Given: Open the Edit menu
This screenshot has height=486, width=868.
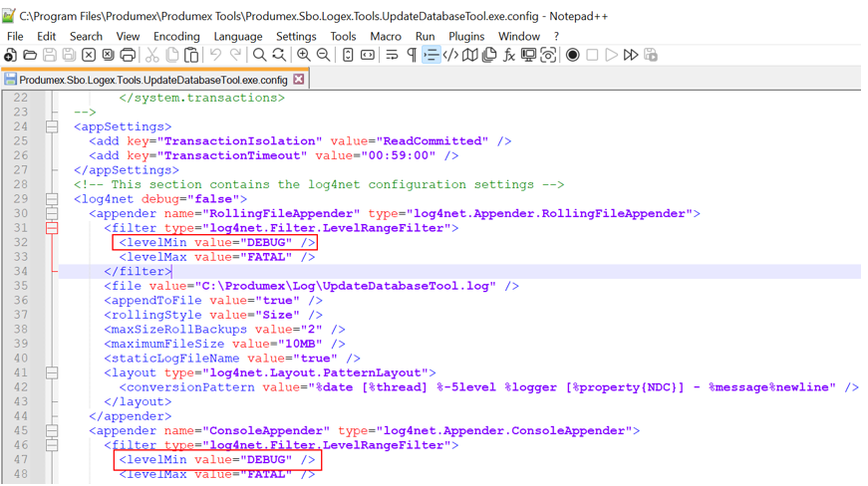Looking at the screenshot, I should coord(47,37).
